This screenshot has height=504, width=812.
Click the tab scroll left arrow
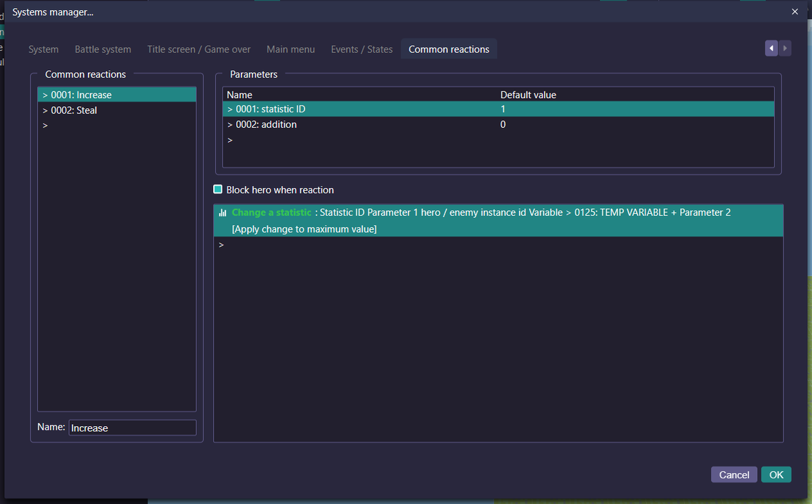(771, 48)
